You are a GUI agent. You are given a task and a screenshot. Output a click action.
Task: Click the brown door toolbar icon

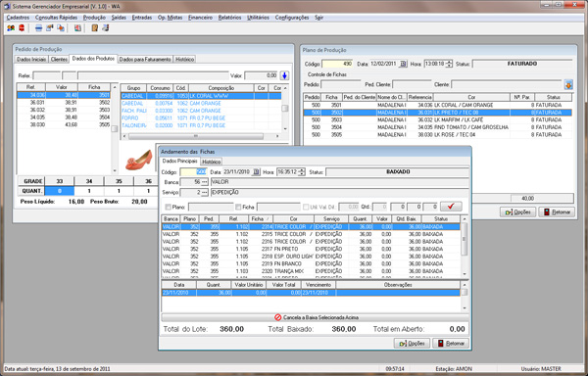coord(95,28)
